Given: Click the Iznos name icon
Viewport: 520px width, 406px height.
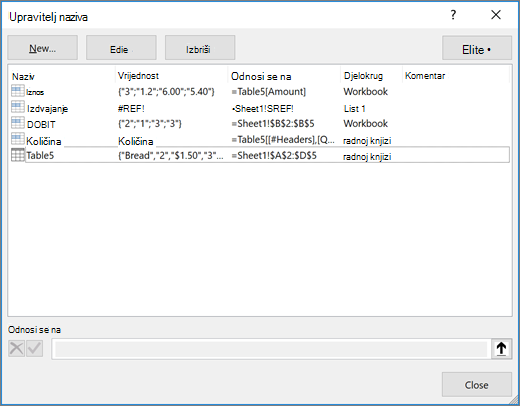Looking at the screenshot, I should (x=18, y=91).
